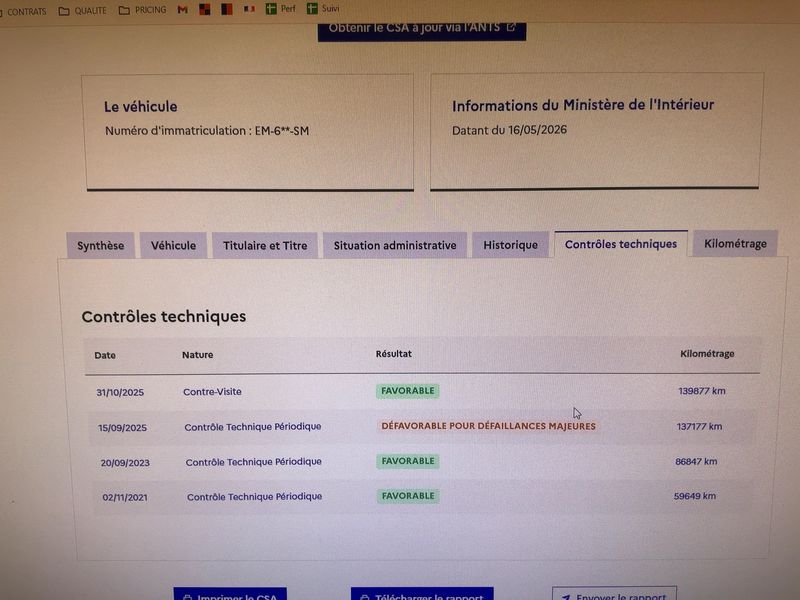Click the Télécharger le rapport button
Viewport: 800px width, 600px height.
click(422, 594)
